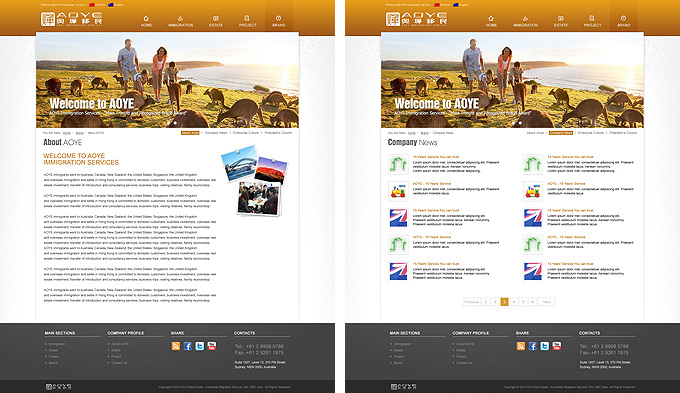Click the Sydney Harbour Bridge photo
Screen dimensions: 680x393
click(239, 163)
